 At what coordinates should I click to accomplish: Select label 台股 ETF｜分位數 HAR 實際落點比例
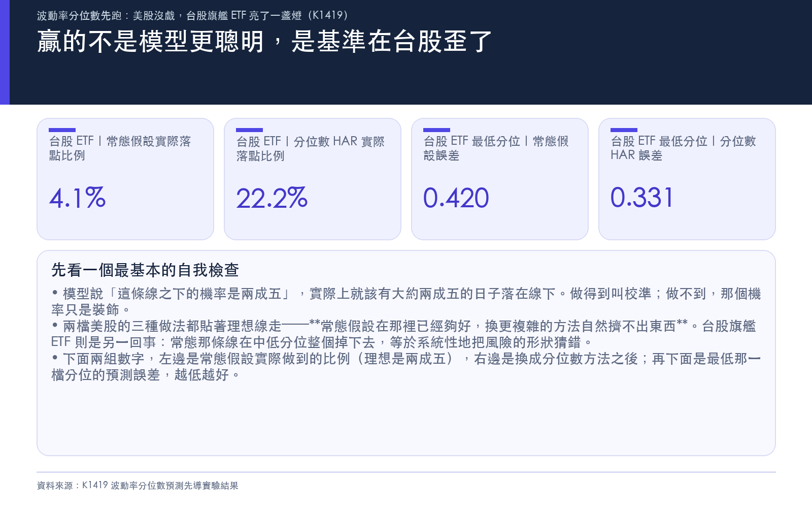311,148
